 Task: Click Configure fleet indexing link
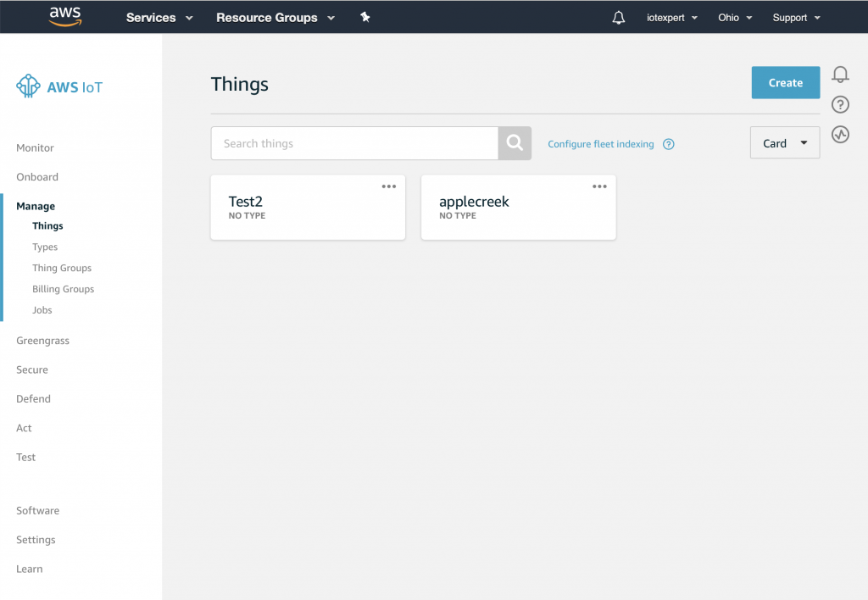coord(601,144)
